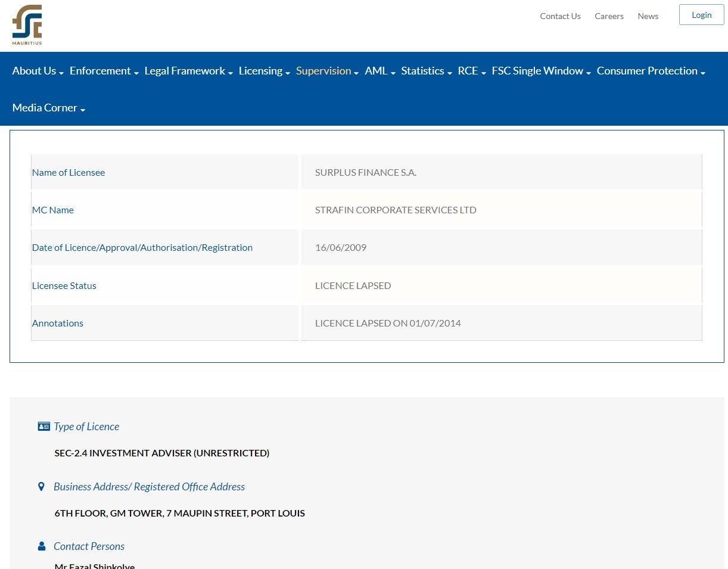Select 'LICENCE LAPSED ON 01/07/2014' annotation
This screenshot has height=569, width=728.
[x=388, y=324]
